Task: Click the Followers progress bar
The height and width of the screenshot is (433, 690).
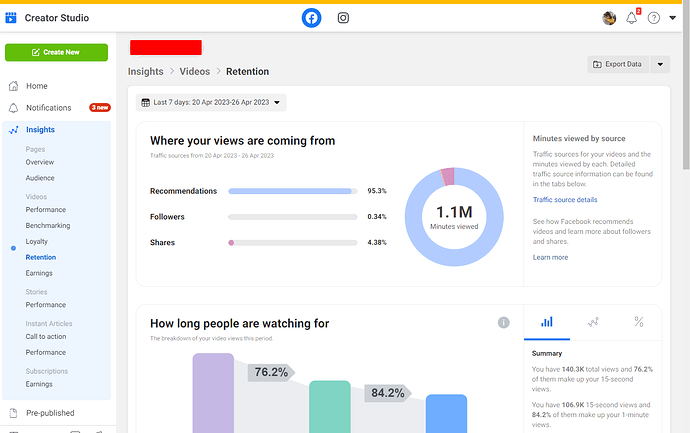Action: coord(293,216)
